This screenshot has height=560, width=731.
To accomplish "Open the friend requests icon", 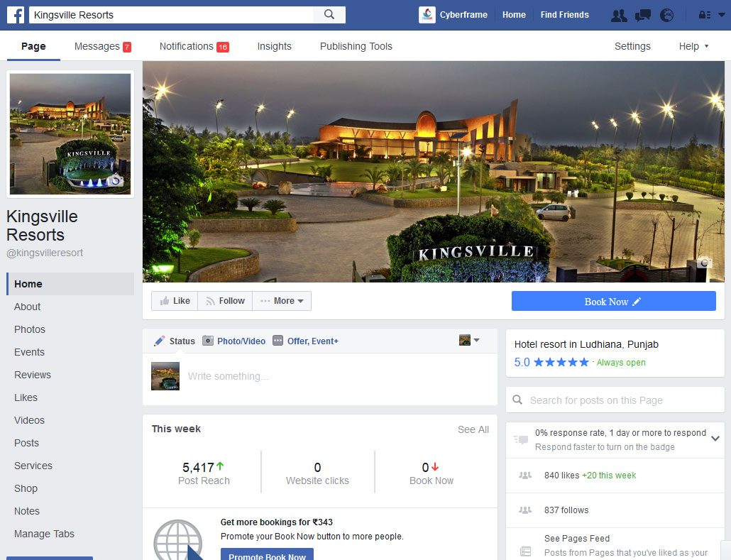I will tap(619, 16).
